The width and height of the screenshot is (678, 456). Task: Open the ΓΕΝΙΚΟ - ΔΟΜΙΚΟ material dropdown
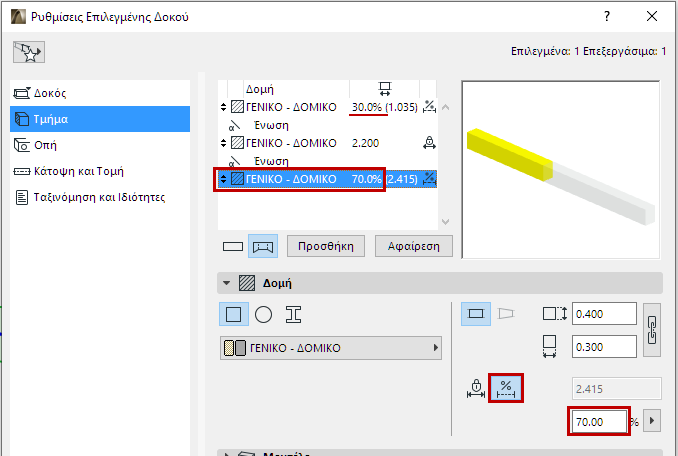[331, 348]
